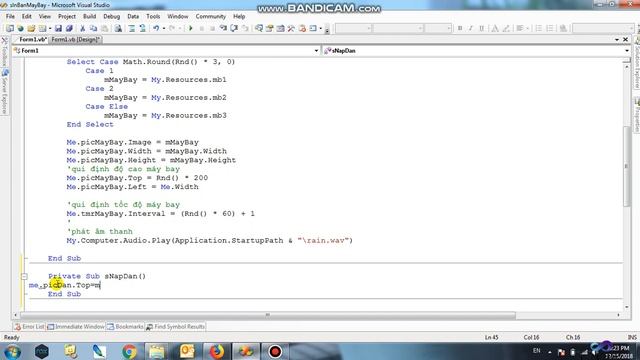
Task: Open the Solution Explorer toolbar icon
Action: (x=259, y=28)
